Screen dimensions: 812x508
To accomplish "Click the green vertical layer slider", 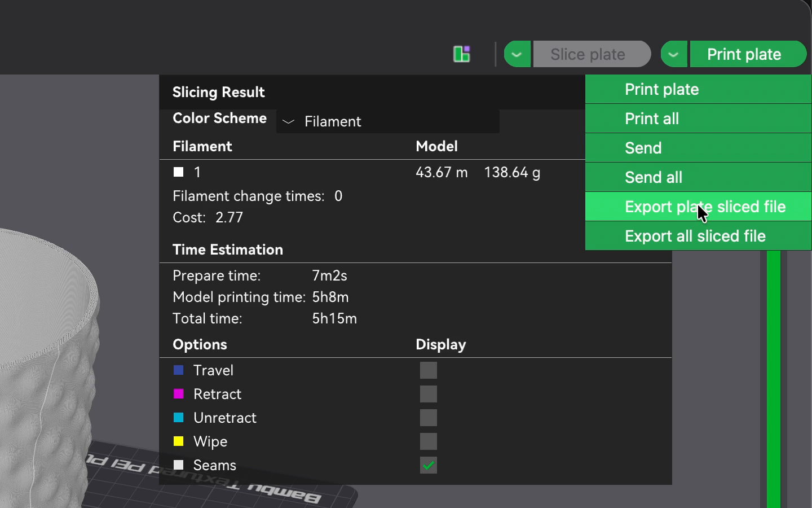I will (774, 378).
